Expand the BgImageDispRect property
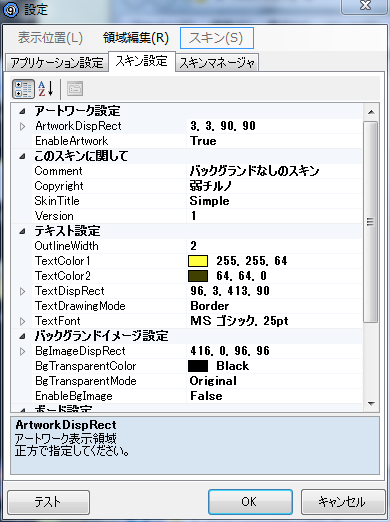390x522 pixels. point(22,351)
